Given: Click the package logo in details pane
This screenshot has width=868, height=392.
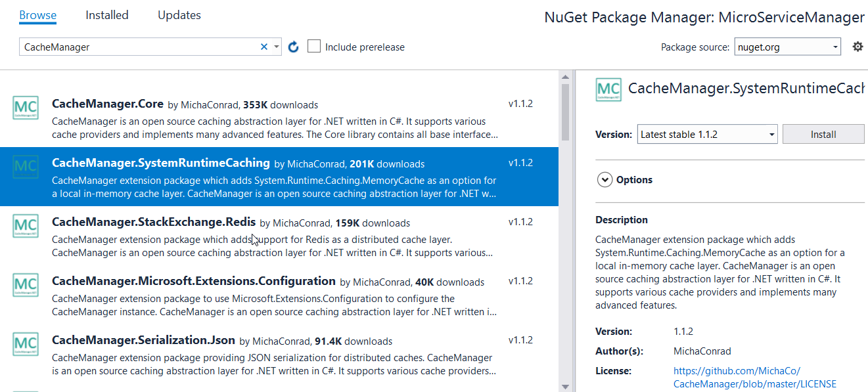Looking at the screenshot, I should tap(608, 90).
